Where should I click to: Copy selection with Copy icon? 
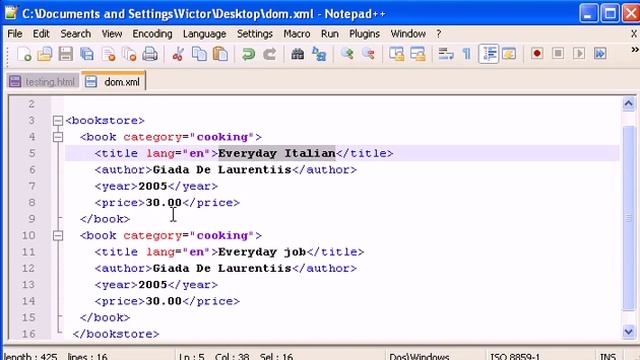pyautogui.click(x=199, y=54)
